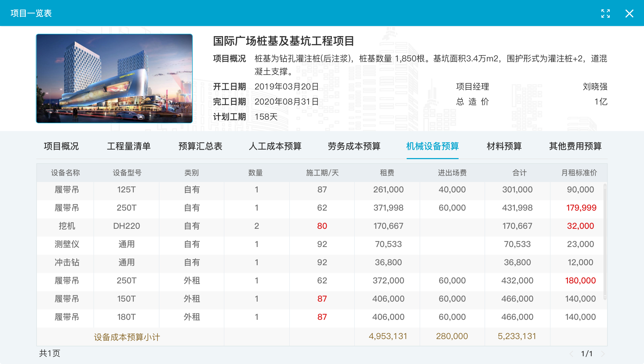Switch to 项目概况 tab
Screen dimensions: 644x364
coord(61,146)
